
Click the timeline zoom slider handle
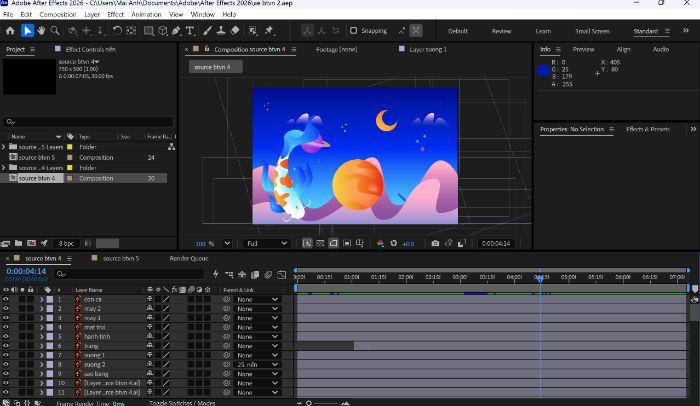[308, 403]
